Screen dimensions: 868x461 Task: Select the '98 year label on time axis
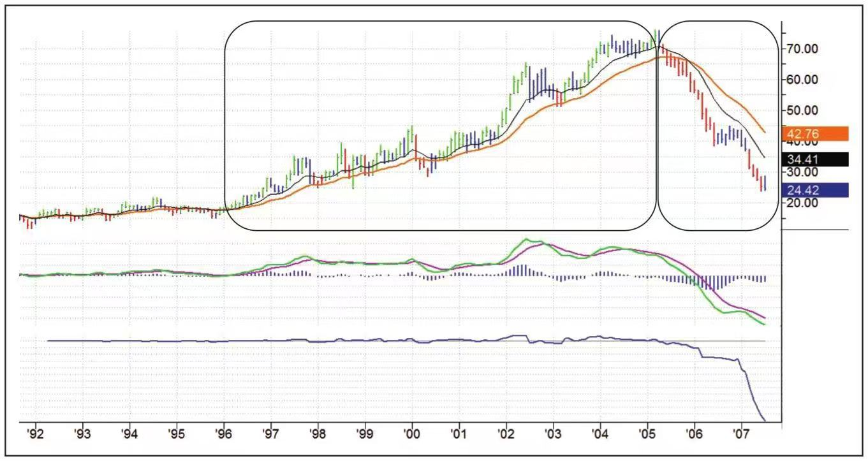tap(318, 435)
